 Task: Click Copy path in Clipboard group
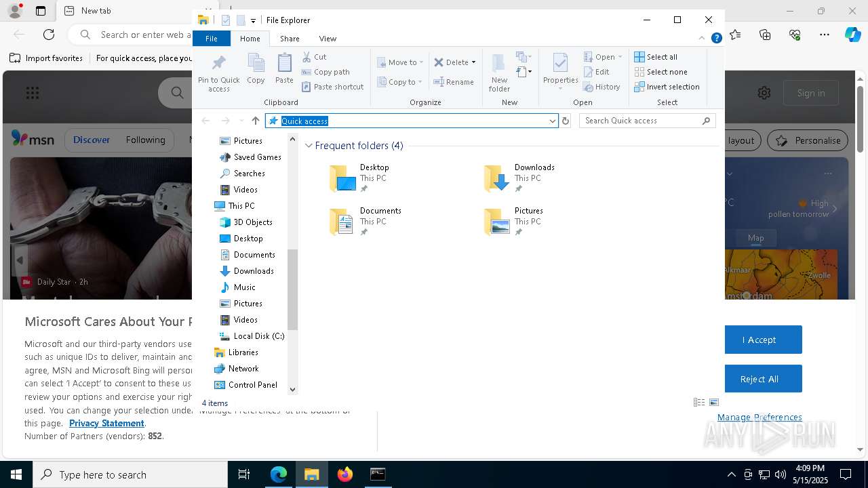[x=325, y=72]
